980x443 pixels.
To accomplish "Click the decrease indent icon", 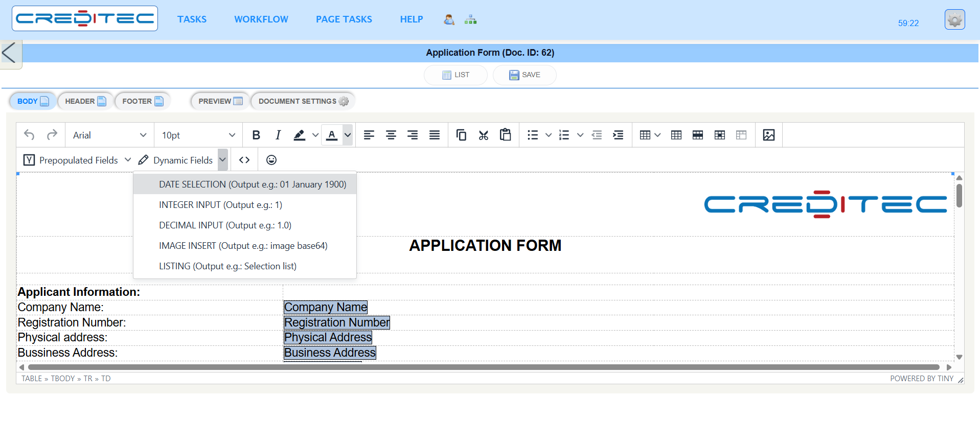I will point(597,135).
